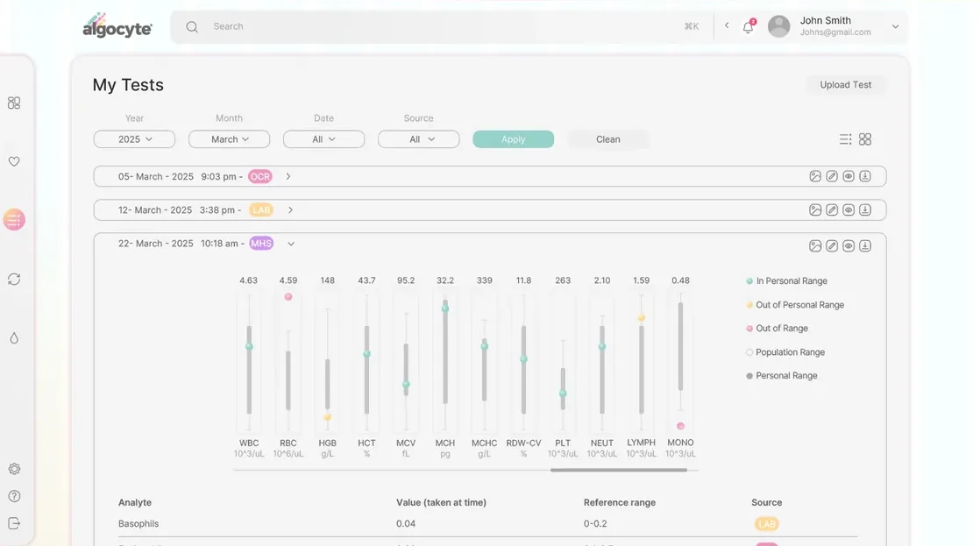The height and width of the screenshot is (546, 980).
Task: Expand the 05-March 2025 test row
Action: pos(288,177)
